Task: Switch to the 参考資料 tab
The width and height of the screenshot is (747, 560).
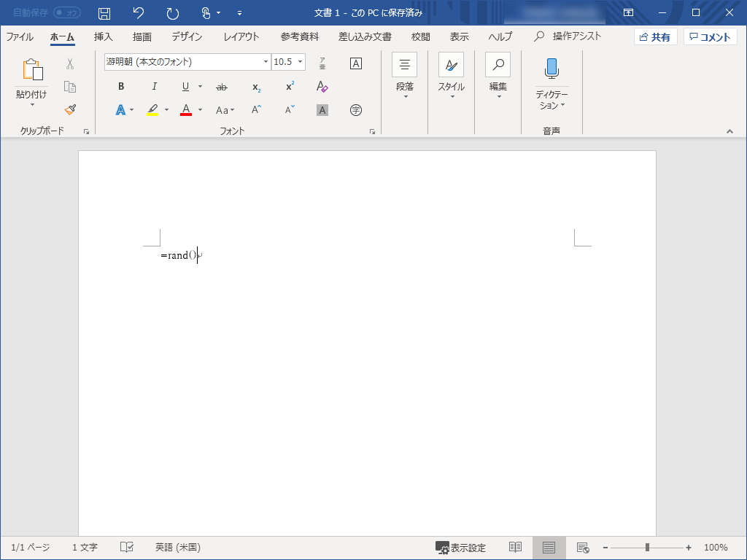Action: (300, 36)
